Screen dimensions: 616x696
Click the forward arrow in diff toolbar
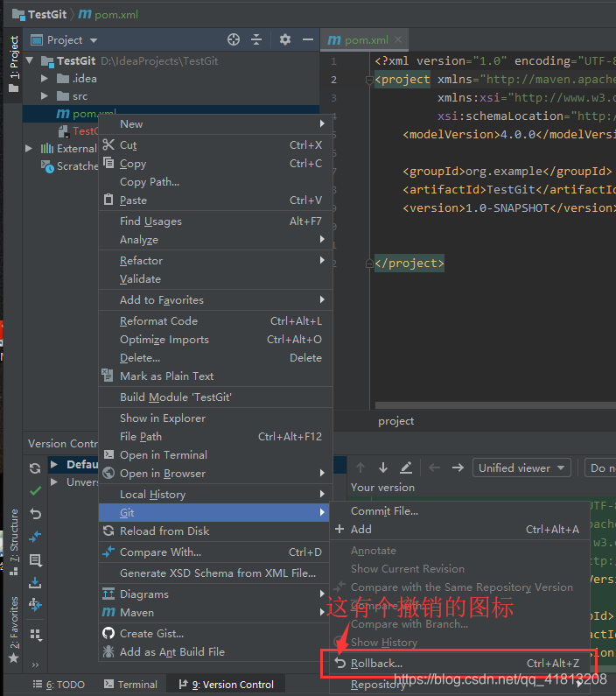(458, 468)
